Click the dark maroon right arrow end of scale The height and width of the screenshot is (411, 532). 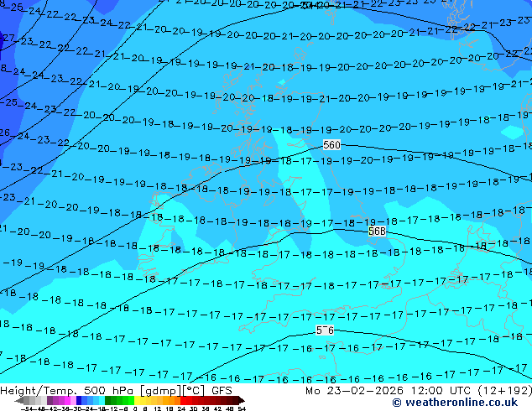pos(242,400)
